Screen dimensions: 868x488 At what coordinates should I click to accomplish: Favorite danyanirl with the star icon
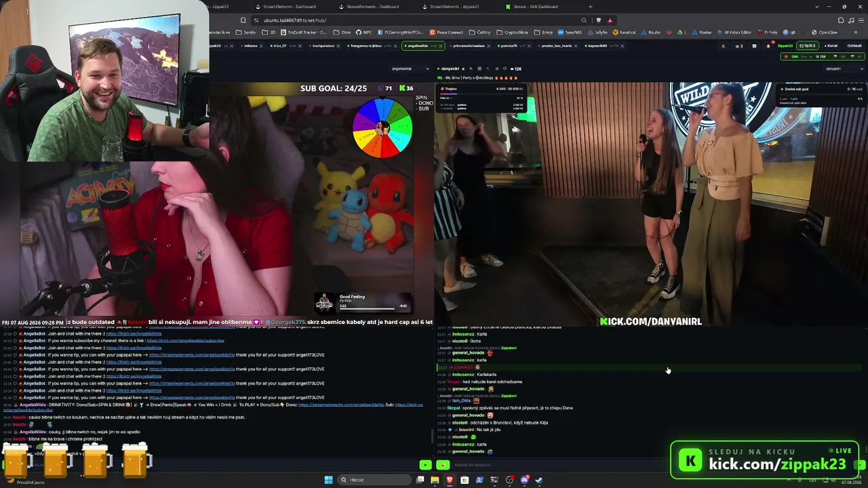[x=464, y=68]
